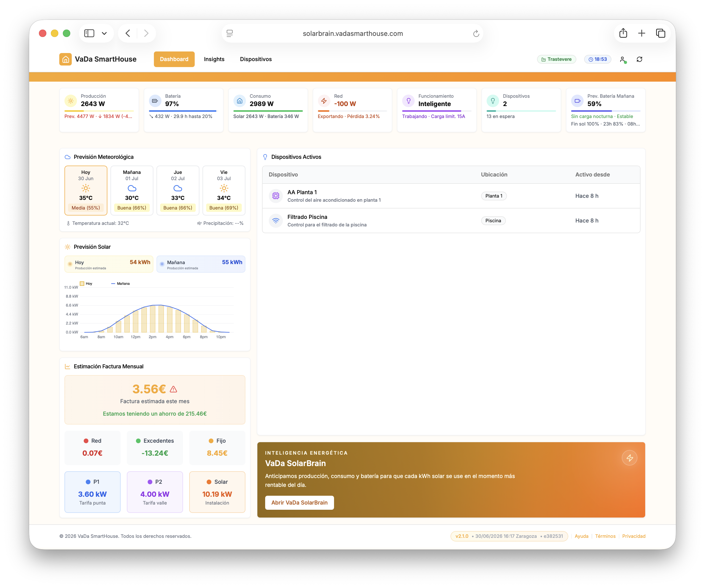Click the Red 0.07€ cost tile

click(92, 448)
